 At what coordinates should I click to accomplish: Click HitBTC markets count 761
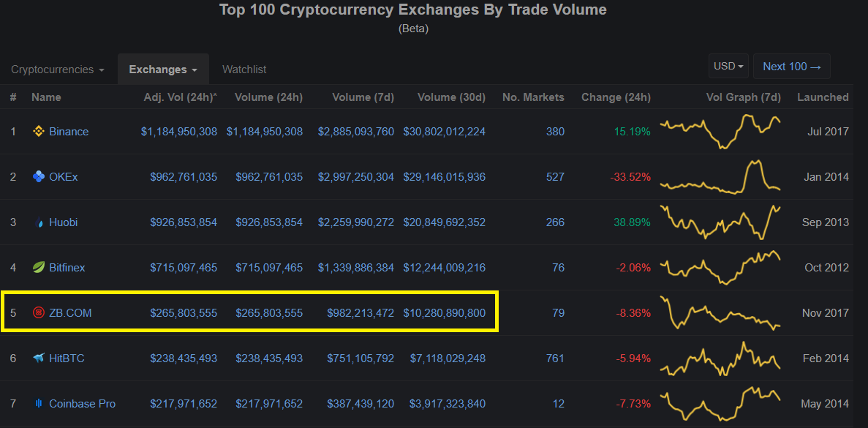coord(555,358)
